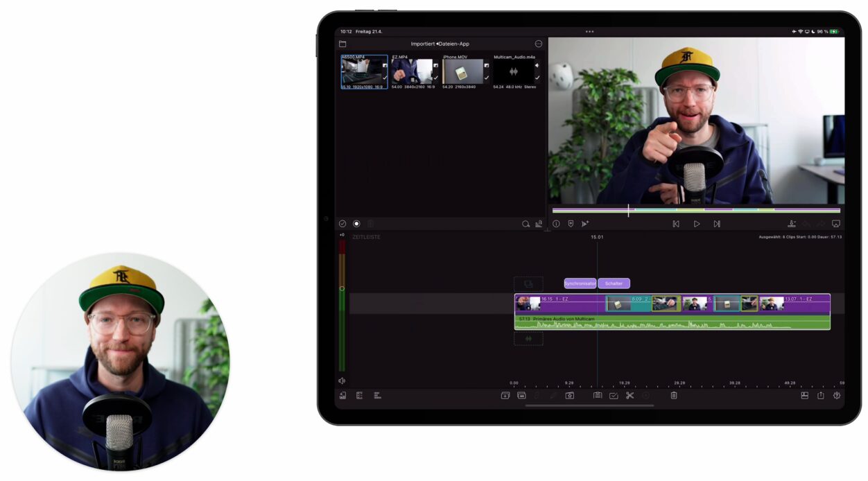This screenshot has width=868, height=481.
Task: Click the Schalter button
Action: [x=614, y=283]
